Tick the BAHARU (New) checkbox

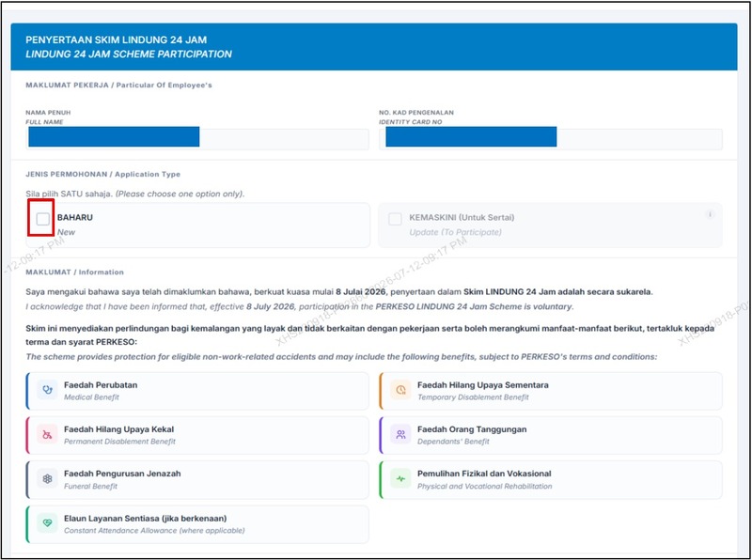(x=43, y=219)
